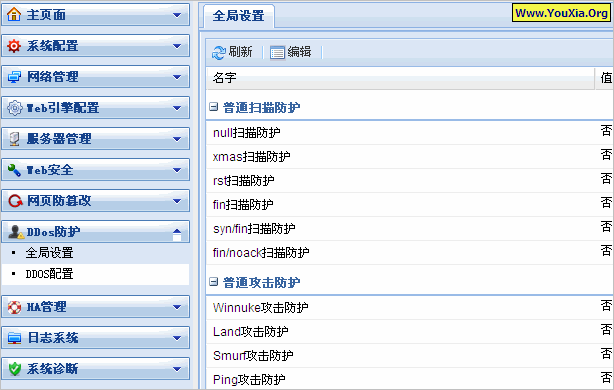Expand the 网络管理 panel arrow
The image size is (614, 390).
(177, 77)
